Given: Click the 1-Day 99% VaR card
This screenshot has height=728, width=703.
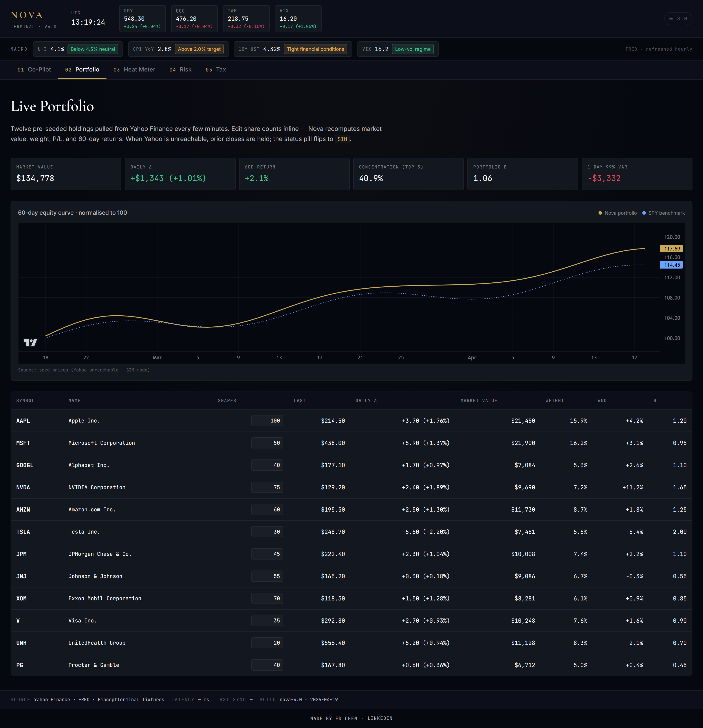Looking at the screenshot, I should (637, 174).
